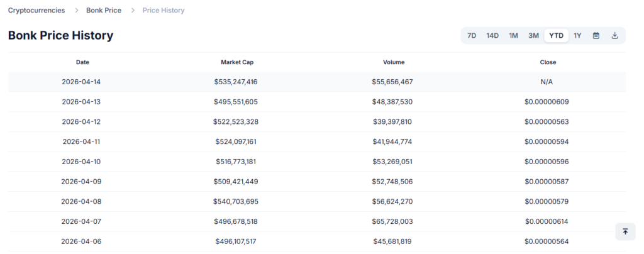
Task: Download the price history data
Action: coord(615,36)
